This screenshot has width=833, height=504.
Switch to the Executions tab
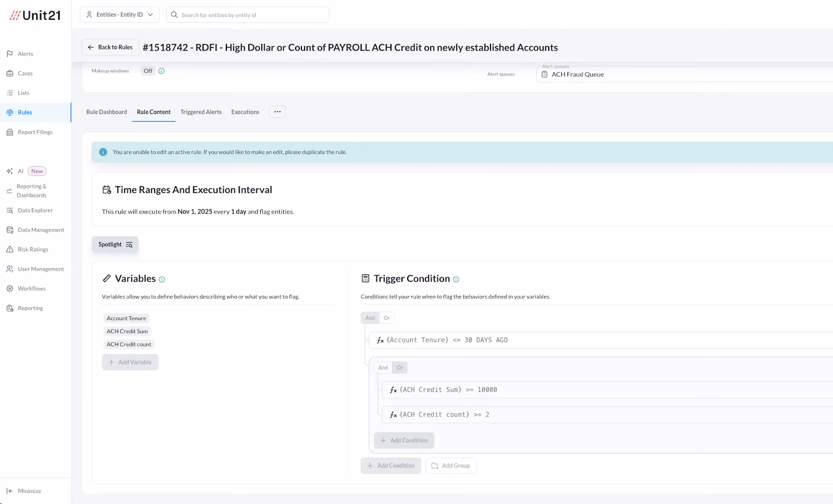tap(245, 112)
